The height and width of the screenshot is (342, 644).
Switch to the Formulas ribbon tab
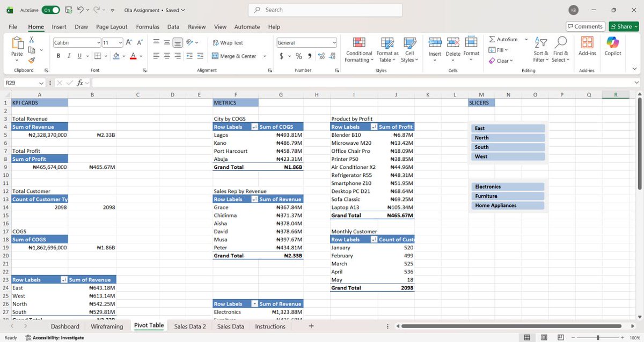[x=148, y=27]
